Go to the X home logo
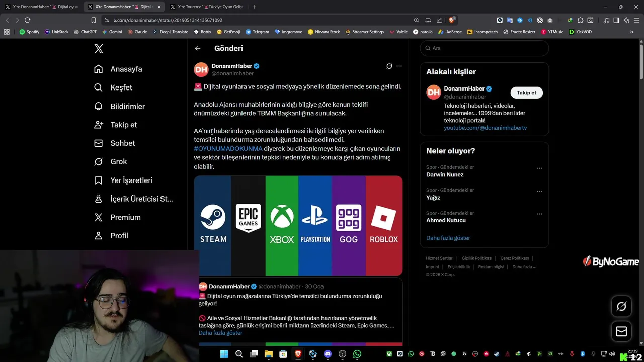 pyautogui.click(x=99, y=49)
